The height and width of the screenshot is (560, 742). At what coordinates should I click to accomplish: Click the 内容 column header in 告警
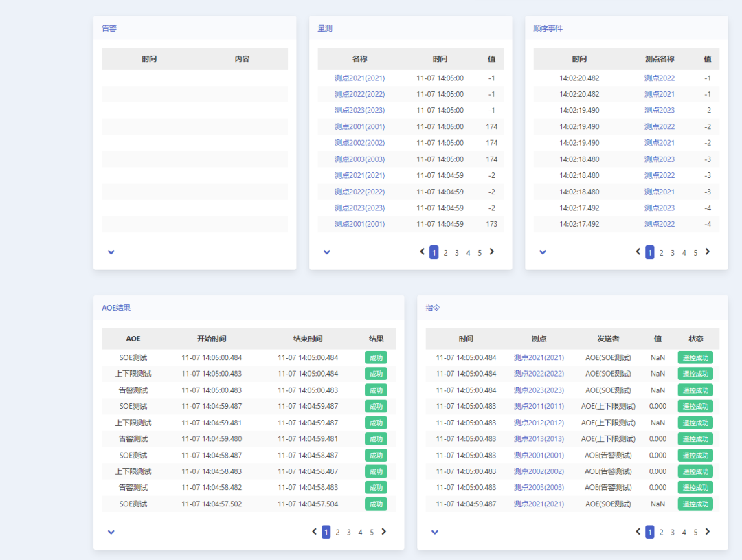242,59
